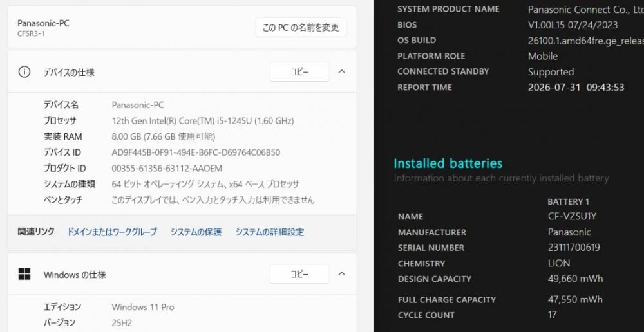Select the デバイス ID value AD9F445B-0F91-494E-B6FC-D69764C06B50
This screenshot has height=332, width=644.
tap(196, 152)
